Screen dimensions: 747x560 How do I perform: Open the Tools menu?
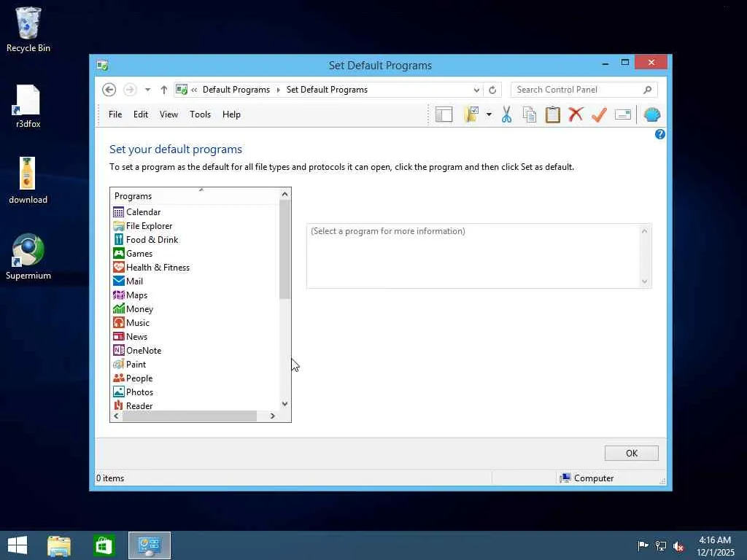pos(200,114)
